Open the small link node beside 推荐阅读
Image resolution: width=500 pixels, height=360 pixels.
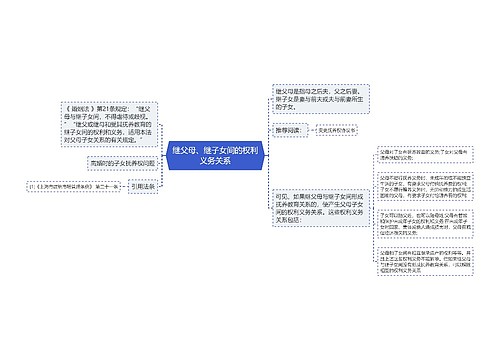coord(337,130)
